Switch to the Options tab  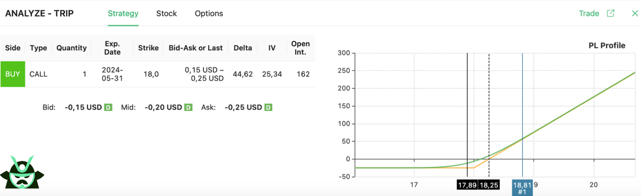pos(209,14)
